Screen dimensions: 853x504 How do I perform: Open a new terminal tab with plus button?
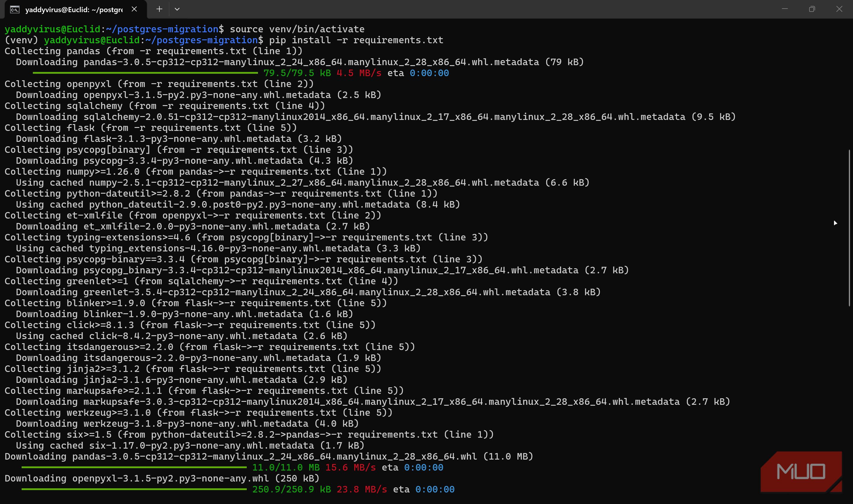159,9
